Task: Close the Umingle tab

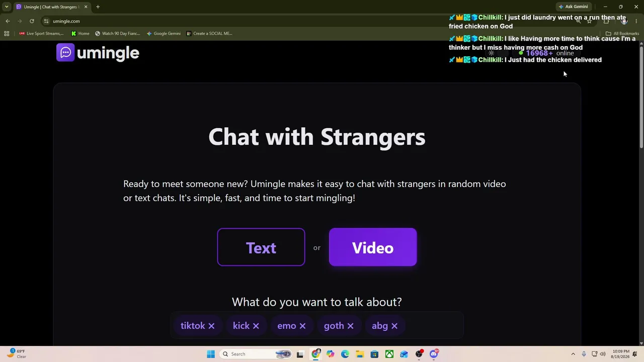Action: pyautogui.click(x=86, y=7)
